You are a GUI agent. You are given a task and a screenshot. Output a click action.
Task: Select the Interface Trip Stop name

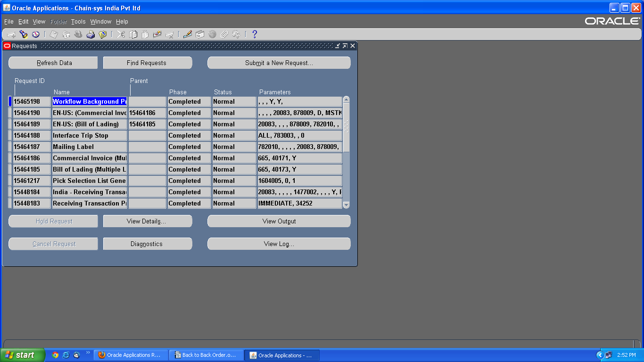90,135
